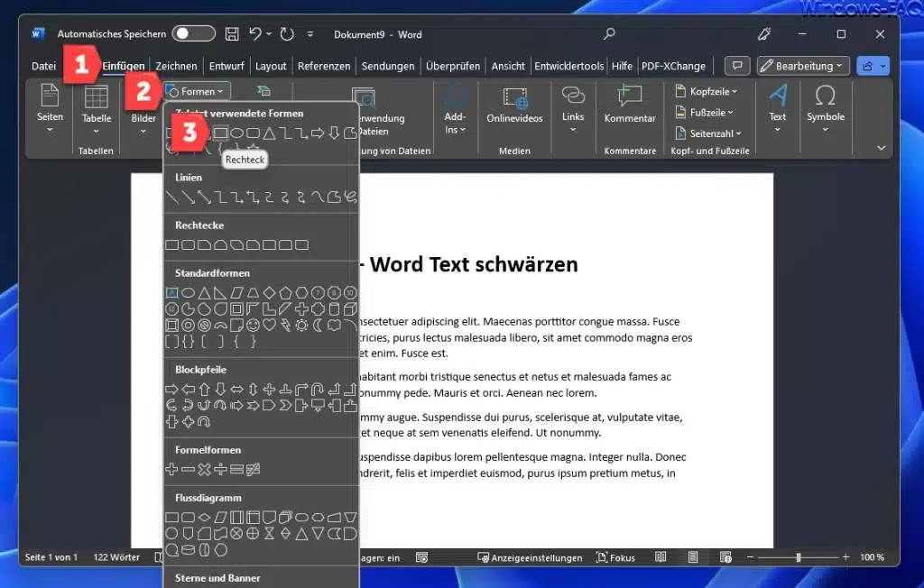
Task: Choose the smiley face shape
Action: 253,325
